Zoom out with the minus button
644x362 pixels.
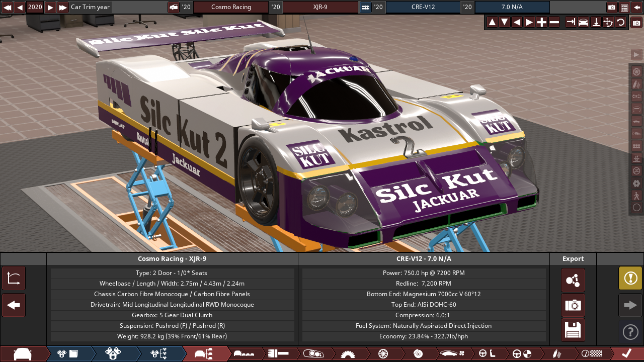tap(554, 22)
